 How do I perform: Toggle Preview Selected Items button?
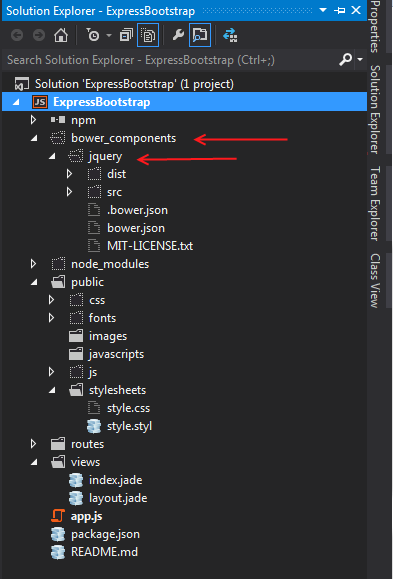click(200, 35)
